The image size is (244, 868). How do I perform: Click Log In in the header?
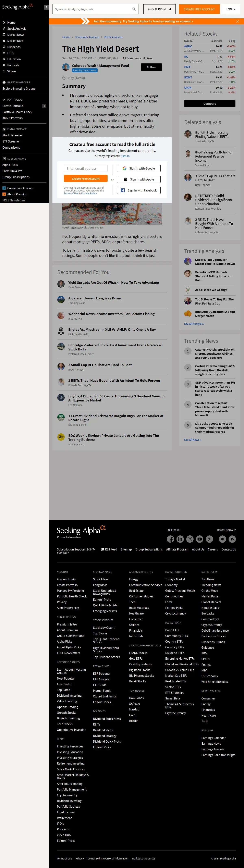coord(231,9)
